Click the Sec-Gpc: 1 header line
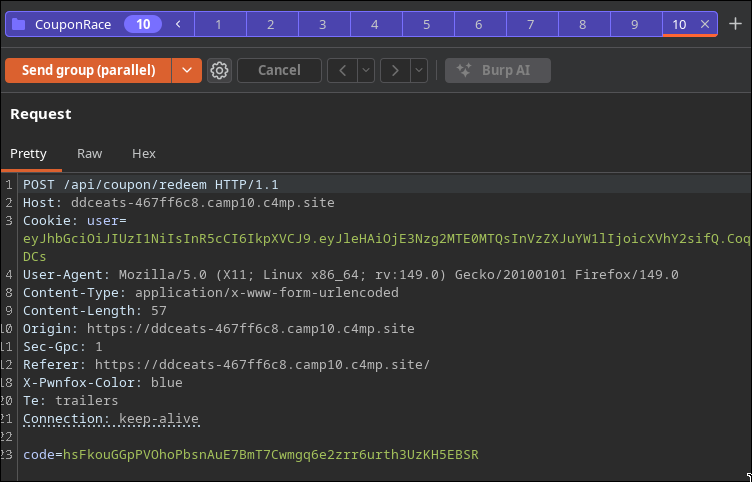The width and height of the screenshot is (752, 482). click(62, 346)
